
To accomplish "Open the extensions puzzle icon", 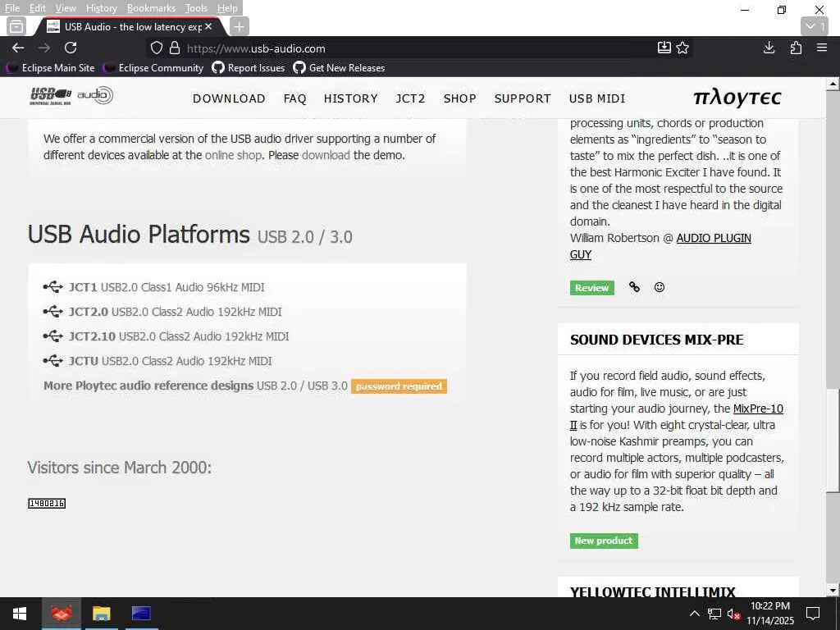I will coord(796,48).
